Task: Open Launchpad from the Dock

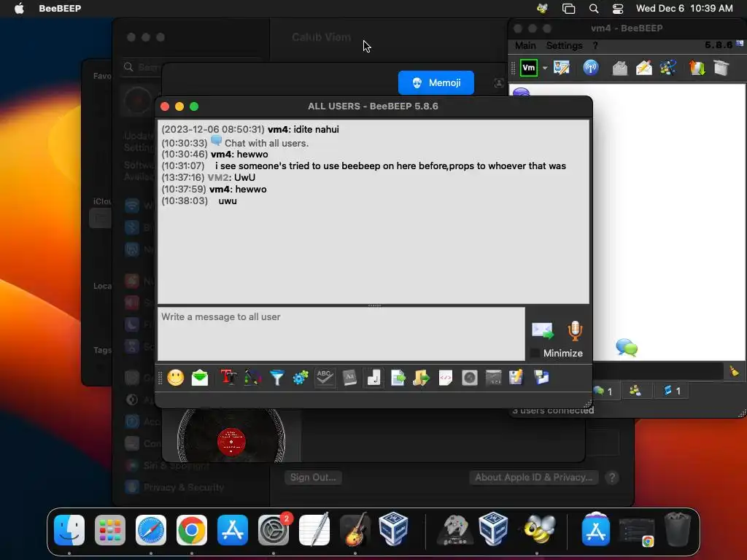Action: pyautogui.click(x=110, y=529)
